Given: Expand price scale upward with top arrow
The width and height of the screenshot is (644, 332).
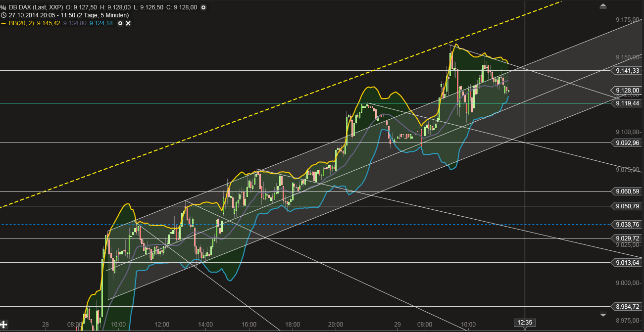Looking at the screenshot, I should [x=603, y=6].
